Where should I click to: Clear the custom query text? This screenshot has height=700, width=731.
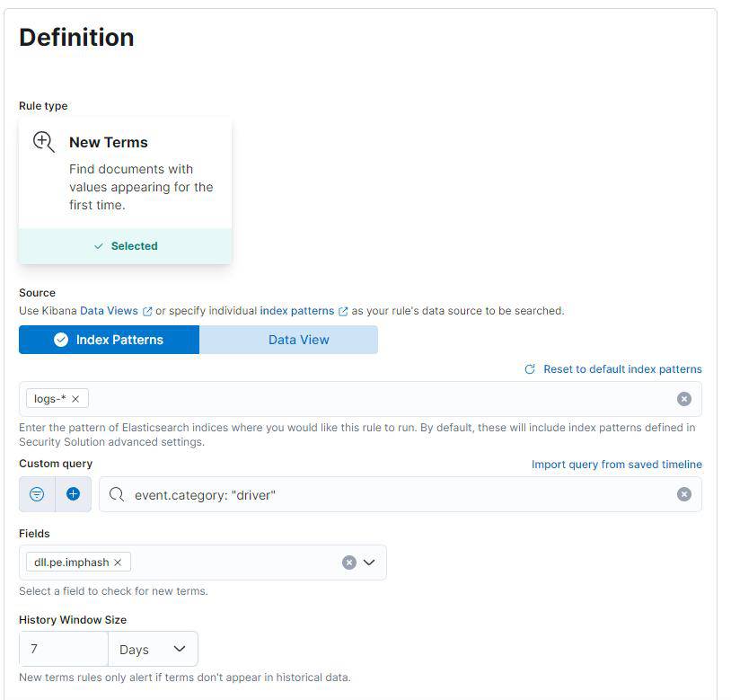click(684, 494)
